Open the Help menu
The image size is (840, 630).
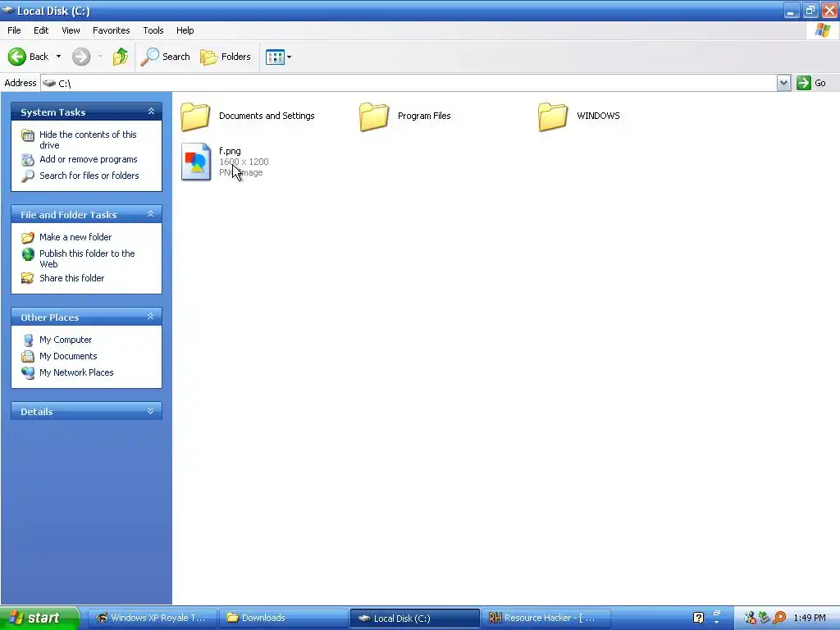[185, 30]
